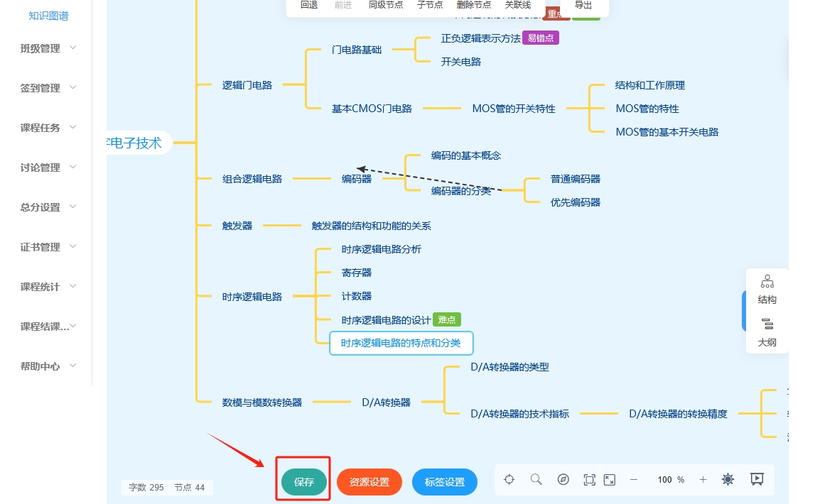Click the compass navigator icon
The image size is (815, 504).
563,480
